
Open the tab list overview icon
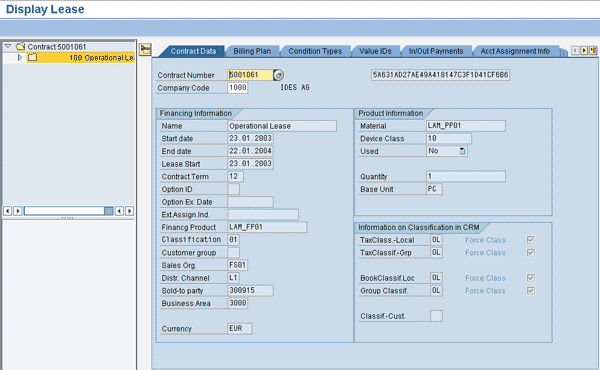click(x=593, y=51)
